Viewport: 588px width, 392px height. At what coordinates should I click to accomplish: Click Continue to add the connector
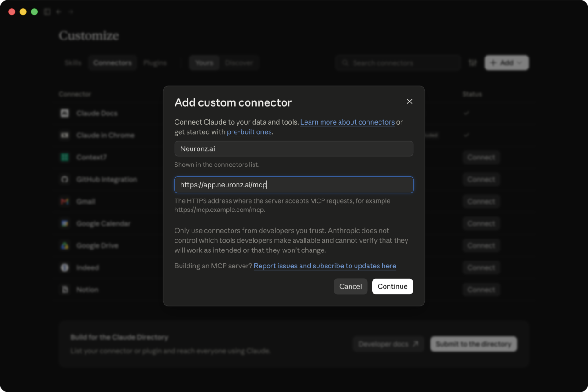click(x=393, y=286)
